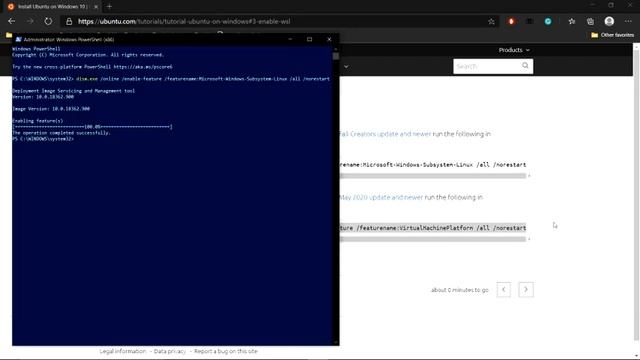
Task: Click the PowerShell vertical scrollbar thumb
Action: coord(336,56)
